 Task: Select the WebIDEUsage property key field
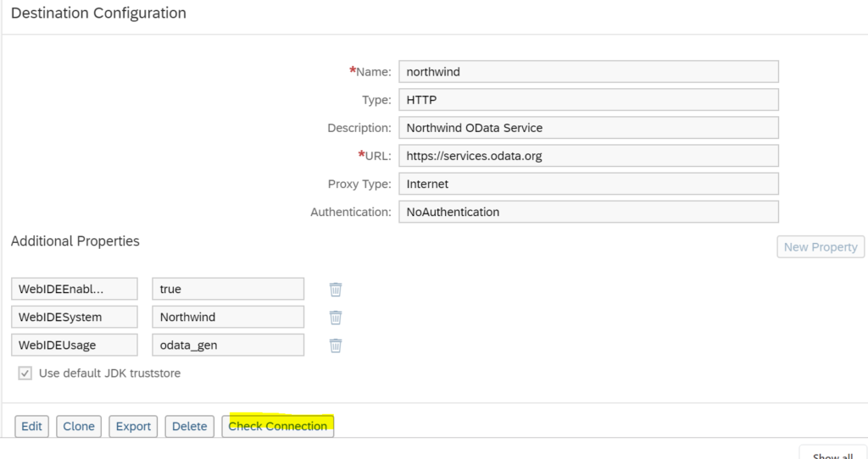click(x=75, y=345)
